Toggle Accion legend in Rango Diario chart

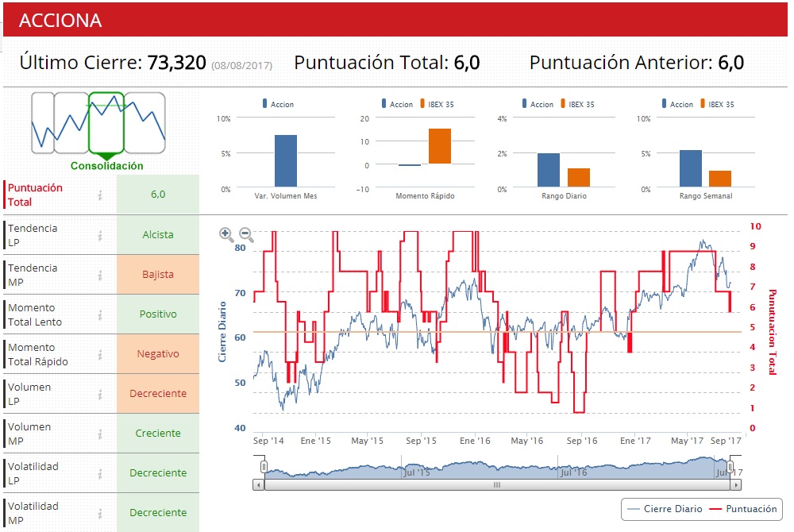pos(538,104)
